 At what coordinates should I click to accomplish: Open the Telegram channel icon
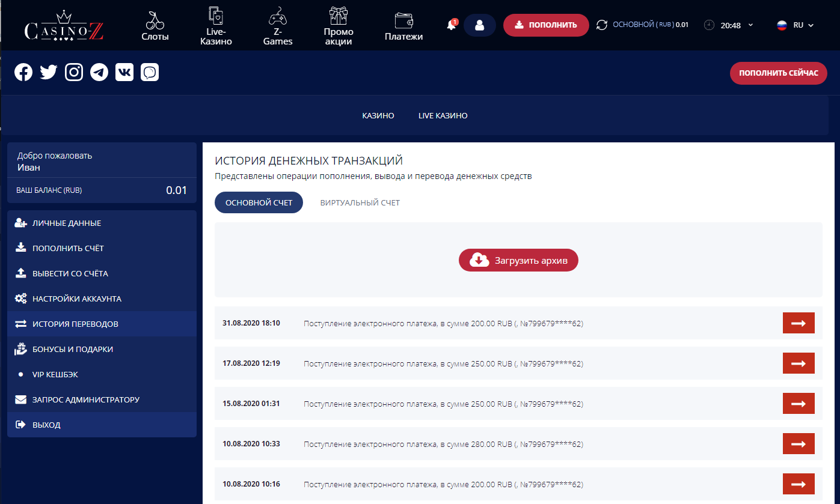(99, 72)
